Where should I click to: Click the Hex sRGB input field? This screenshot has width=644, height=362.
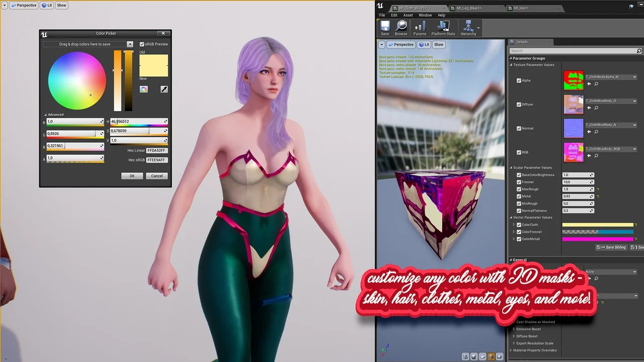click(157, 160)
